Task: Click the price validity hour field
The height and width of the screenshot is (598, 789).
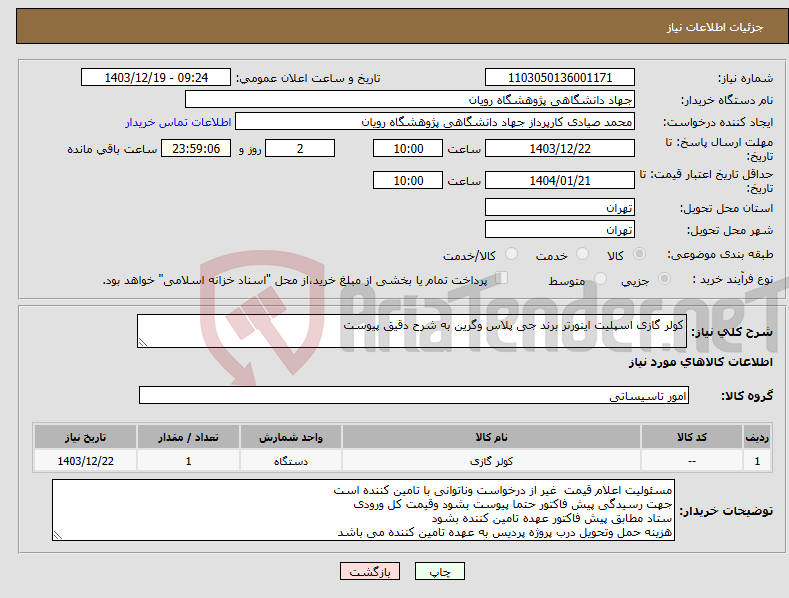Action: 408,180
